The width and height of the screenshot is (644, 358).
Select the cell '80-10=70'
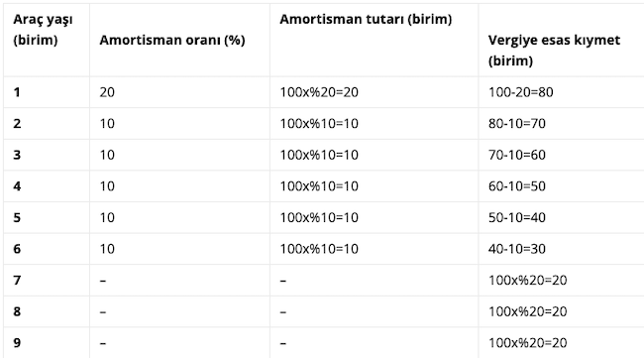tap(516, 123)
